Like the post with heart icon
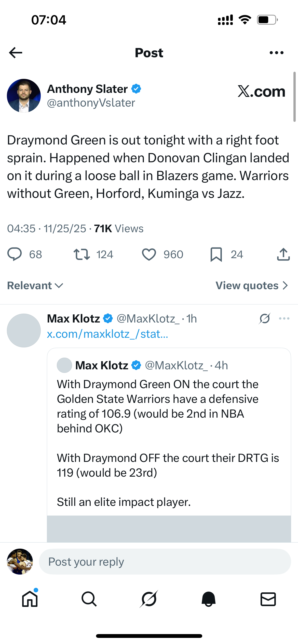 149,254
